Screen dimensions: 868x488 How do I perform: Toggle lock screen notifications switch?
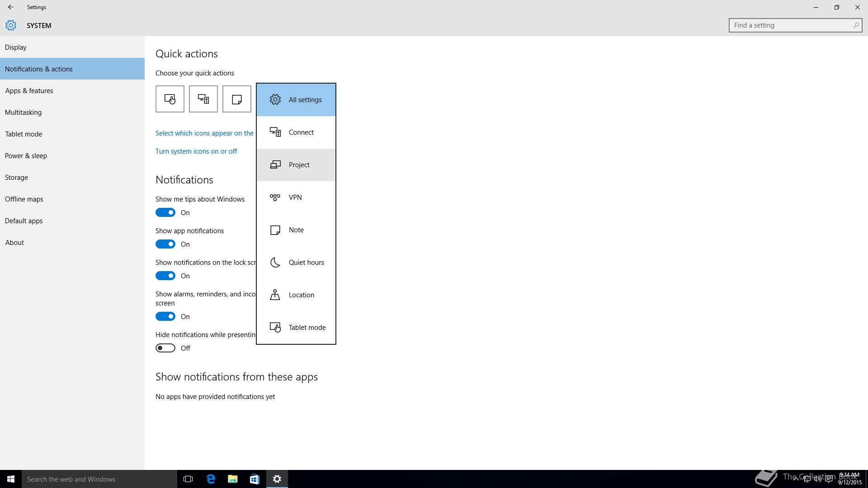165,276
